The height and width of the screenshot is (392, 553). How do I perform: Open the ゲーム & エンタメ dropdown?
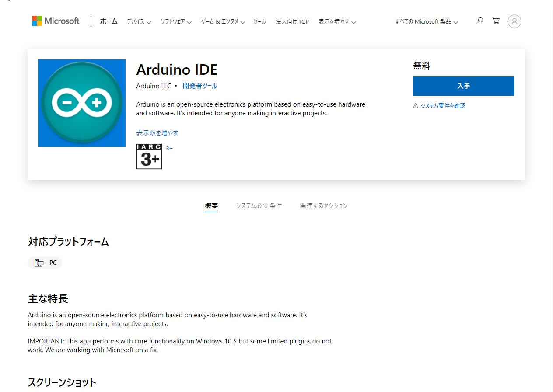click(x=222, y=21)
